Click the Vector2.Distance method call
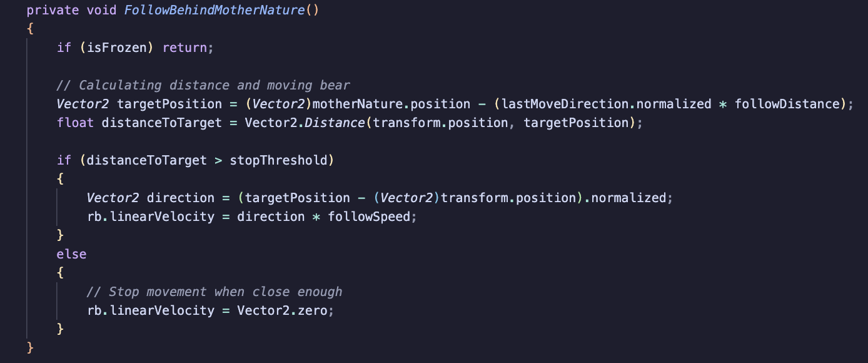 (305, 123)
